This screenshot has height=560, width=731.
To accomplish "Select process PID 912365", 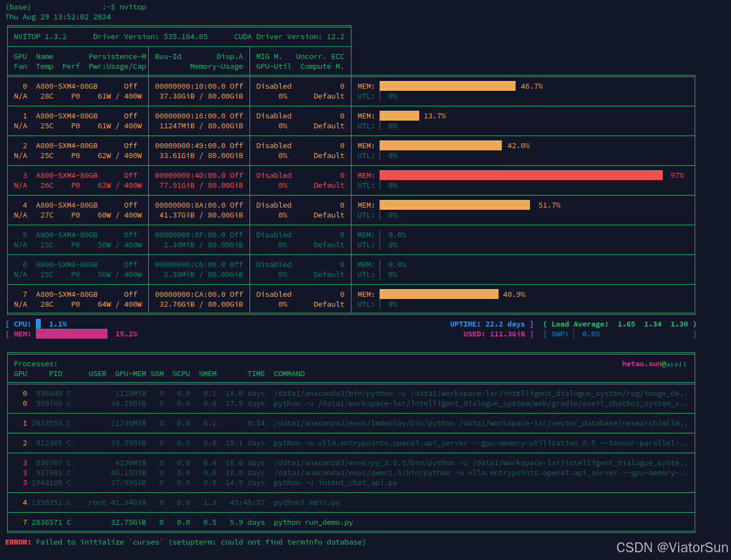I will pos(49,443).
